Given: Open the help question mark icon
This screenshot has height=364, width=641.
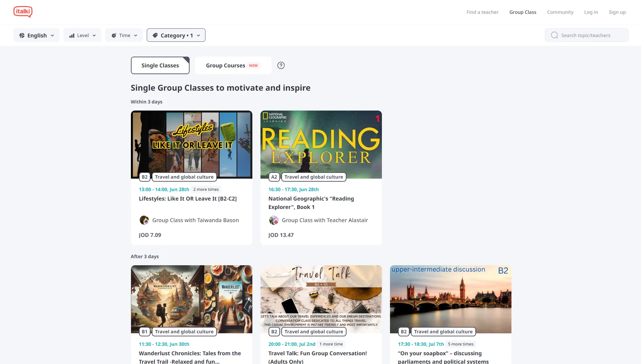Looking at the screenshot, I should pyautogui.click(x=281, y=65).
